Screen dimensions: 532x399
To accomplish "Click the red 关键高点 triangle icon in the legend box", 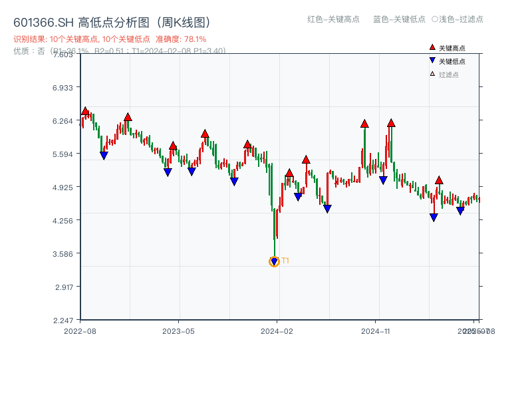I will pyautogui.click(x=431, y=47).
